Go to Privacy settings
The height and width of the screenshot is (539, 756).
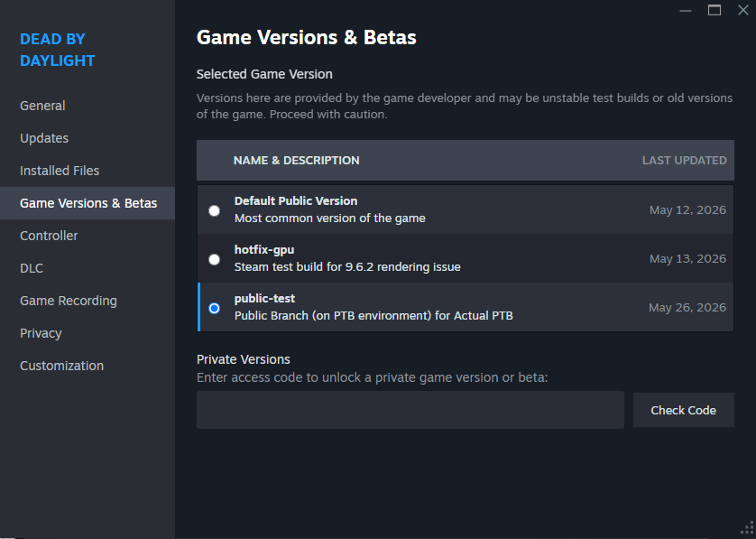point(41,333)
